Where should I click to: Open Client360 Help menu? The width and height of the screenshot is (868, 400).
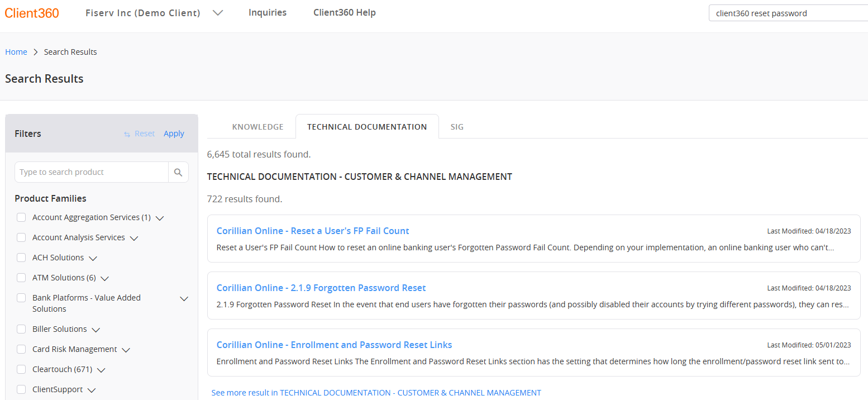345,12
